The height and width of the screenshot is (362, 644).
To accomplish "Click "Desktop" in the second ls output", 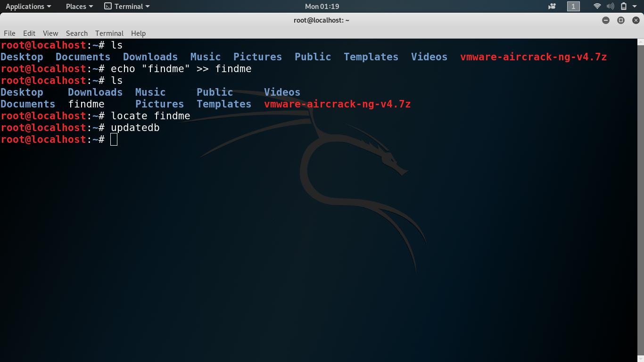I will coord(22,92).
